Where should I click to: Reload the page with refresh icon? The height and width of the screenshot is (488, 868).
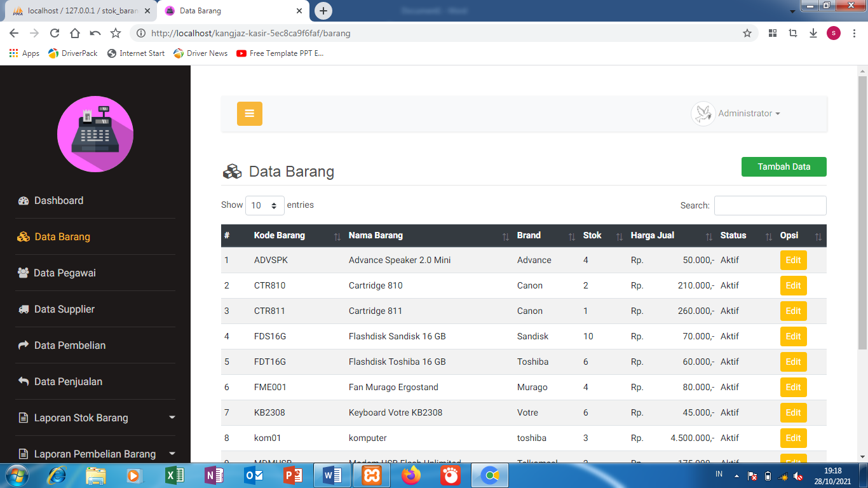[55, 33]
